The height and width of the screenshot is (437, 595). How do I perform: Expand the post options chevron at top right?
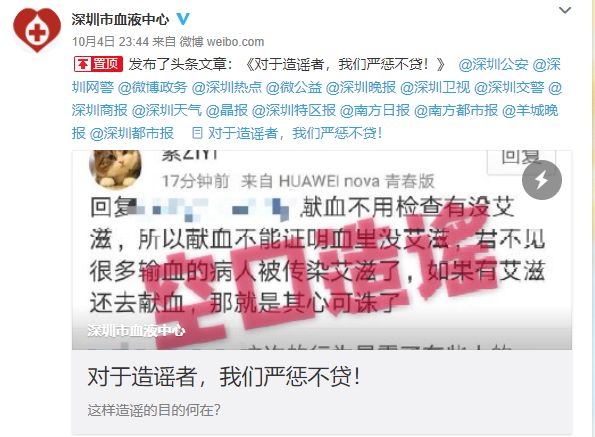pyautogui.click(x=565, y=10)
